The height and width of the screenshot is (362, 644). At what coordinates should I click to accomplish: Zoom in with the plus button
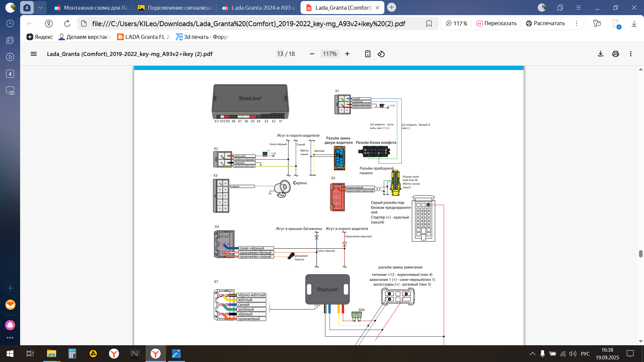[347, 54]
